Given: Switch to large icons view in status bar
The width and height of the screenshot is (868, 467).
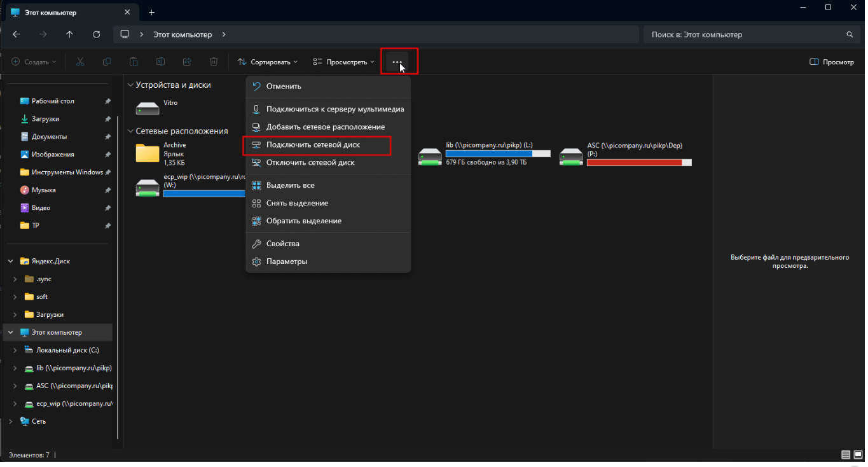Looking at the screenshot, I should (x=858, y=455).
